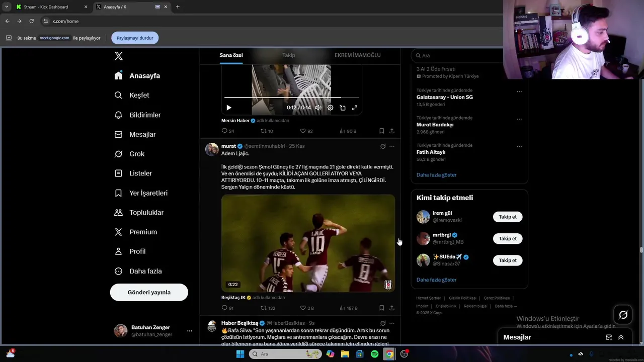644x362 pixels.
Task: Repost the post with 10 reposts
Action: (267, 131)
